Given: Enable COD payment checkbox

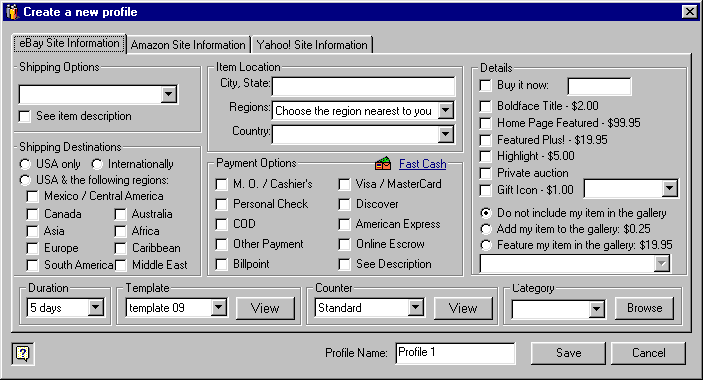Looking at the screenshot, I should tap(221, 225).
